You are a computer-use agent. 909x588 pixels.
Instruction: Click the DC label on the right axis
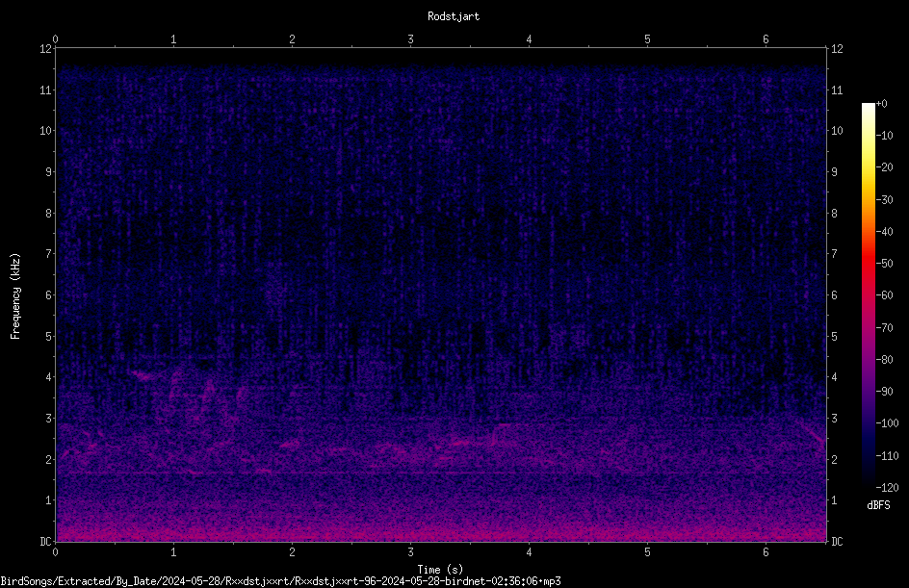(x=837, y=542)
